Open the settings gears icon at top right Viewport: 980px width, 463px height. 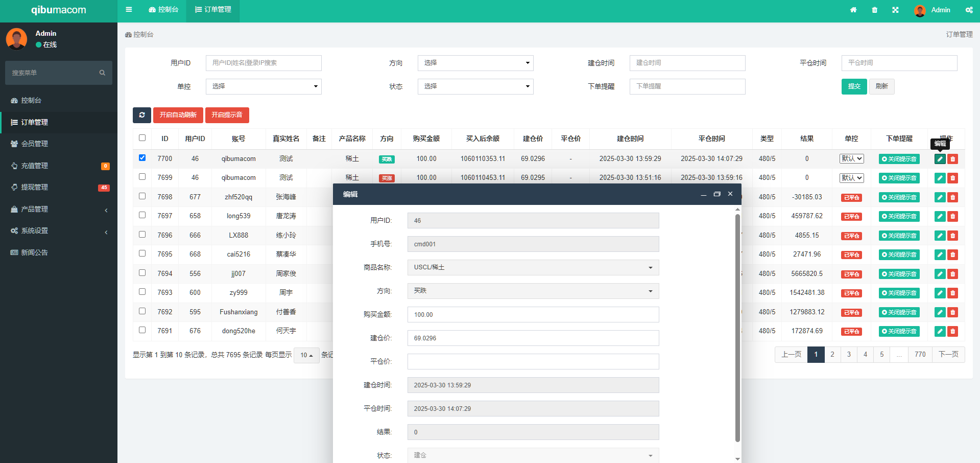[969, 10]
